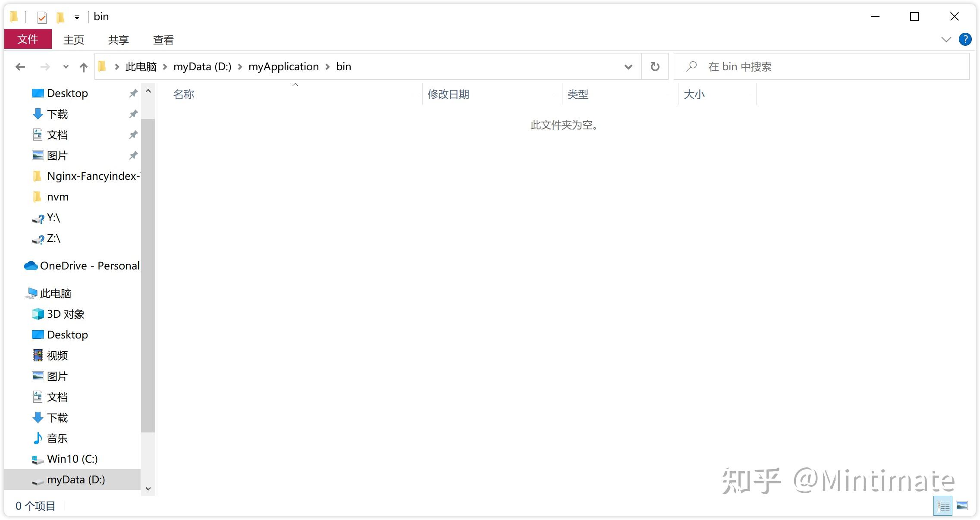Image resolution: width=980 pixels, height=520 pixels.
Task: Click the Back navigation arrow
Action: tap(20, 67)
